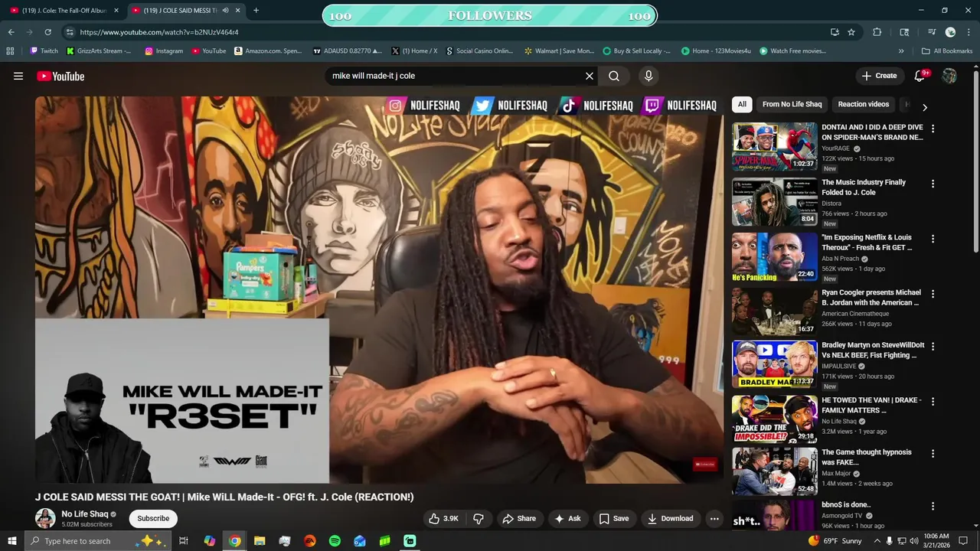980x551 pixels.
Task: Save the video to a playlist
Action: [614, 518]
